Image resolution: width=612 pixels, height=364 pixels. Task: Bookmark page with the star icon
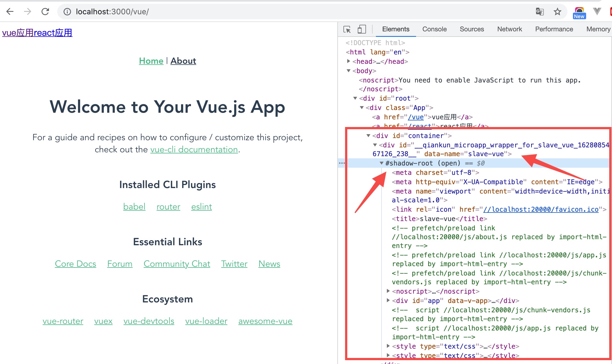coord(557,12)
